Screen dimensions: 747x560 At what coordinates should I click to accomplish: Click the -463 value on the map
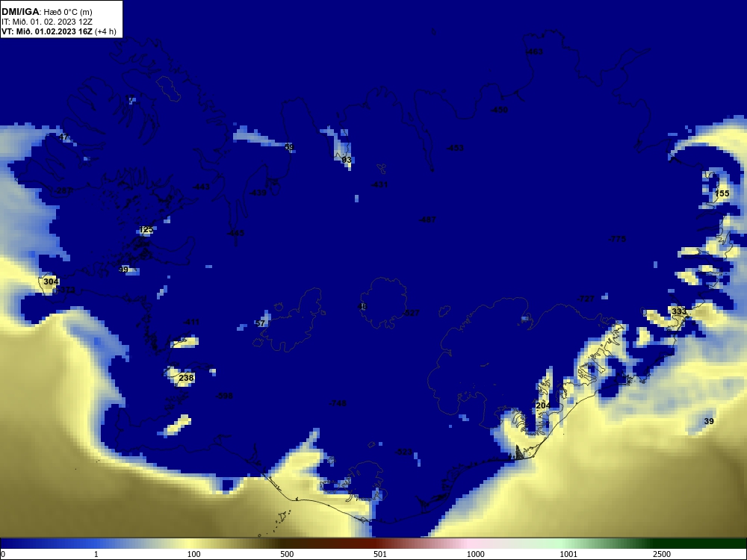tap(534, 52)
